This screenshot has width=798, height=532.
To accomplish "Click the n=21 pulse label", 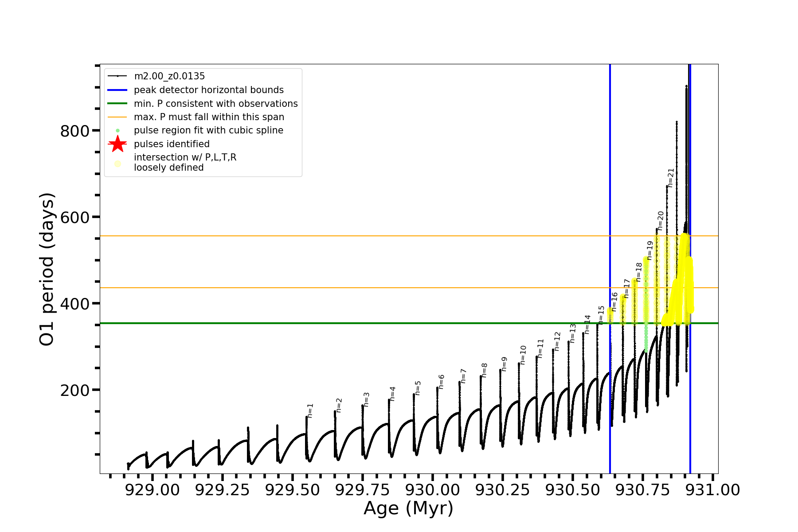I will point(671,178).
